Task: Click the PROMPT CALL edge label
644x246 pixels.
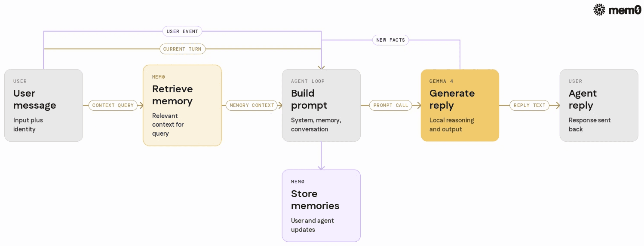Action: (391, 105)
